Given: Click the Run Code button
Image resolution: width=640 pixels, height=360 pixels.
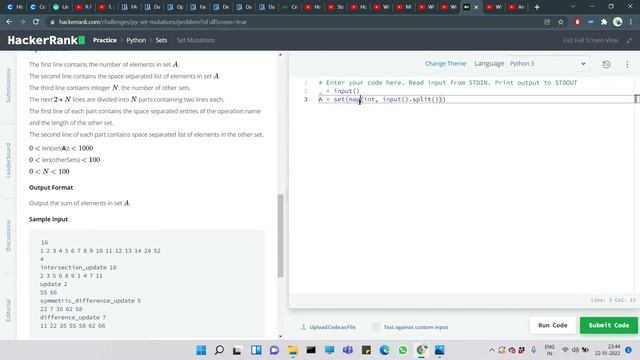Looking at the screenshot, I should pos(553,325).
